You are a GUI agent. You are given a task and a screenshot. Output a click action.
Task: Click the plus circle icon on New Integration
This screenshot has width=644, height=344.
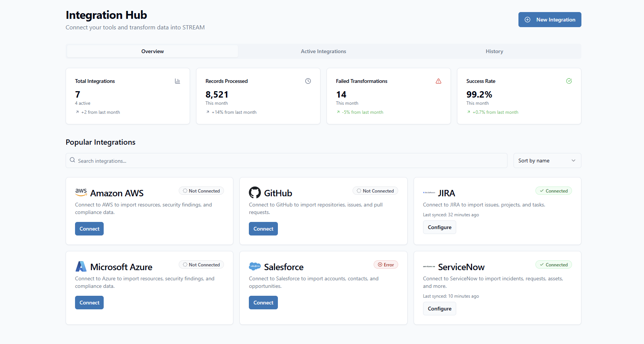point(527,20)
